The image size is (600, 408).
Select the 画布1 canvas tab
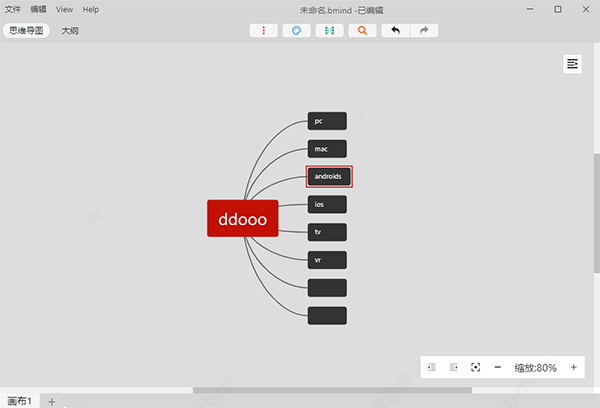(20, 401)
